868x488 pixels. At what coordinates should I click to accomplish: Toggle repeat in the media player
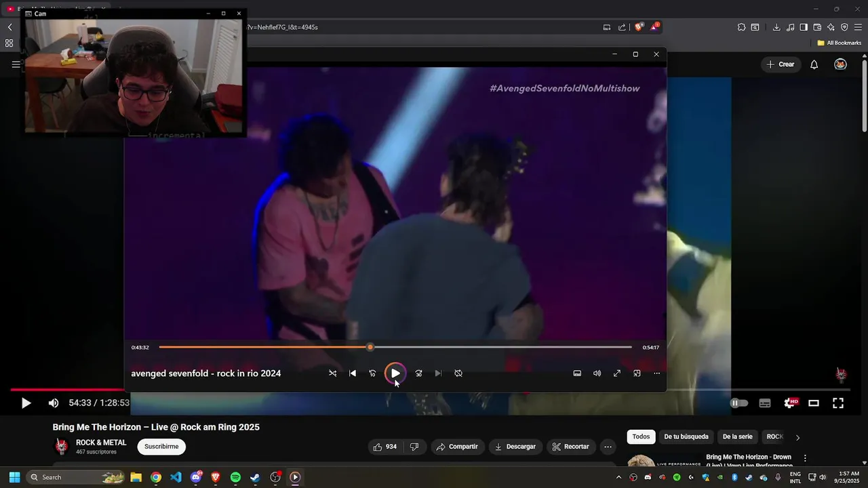[x=458, y=373]
